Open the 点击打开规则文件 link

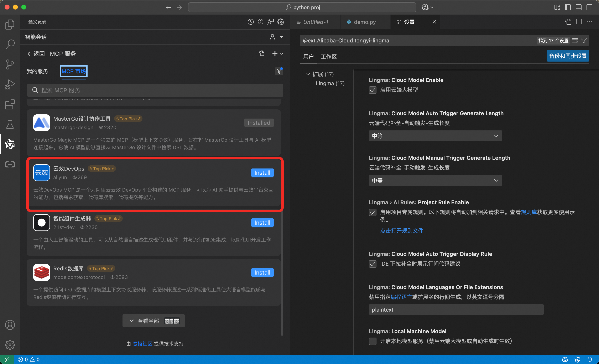click(402, 230)
